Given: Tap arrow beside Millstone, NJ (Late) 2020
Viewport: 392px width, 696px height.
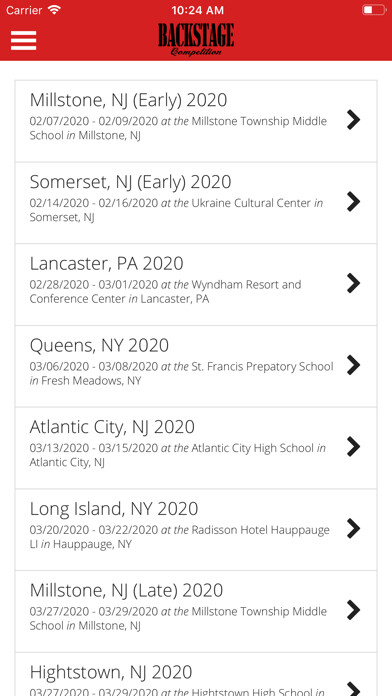Looking at the screenshot, I should (353, 610).
